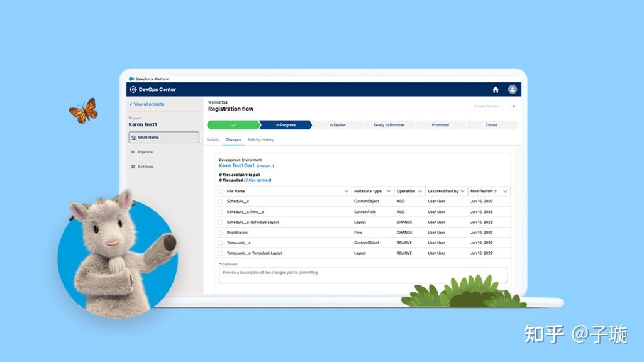Expand the dropdown beside Create Review
Viewport: 644px width, 362px height.
coord(513,106)
